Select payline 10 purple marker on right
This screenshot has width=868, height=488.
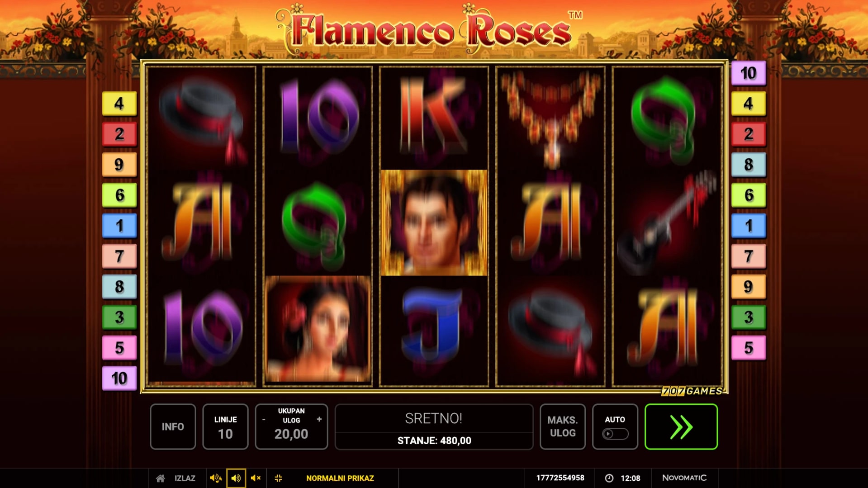(x=749, y=73)
